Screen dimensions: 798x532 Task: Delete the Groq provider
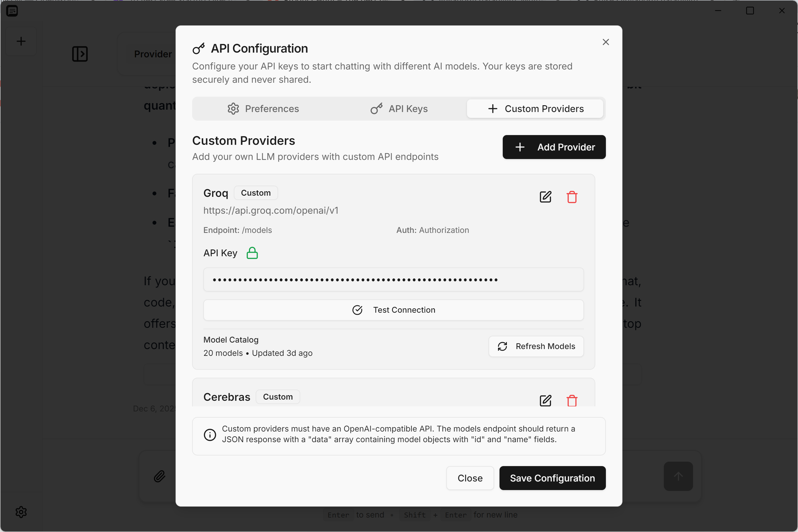(572, 197)
